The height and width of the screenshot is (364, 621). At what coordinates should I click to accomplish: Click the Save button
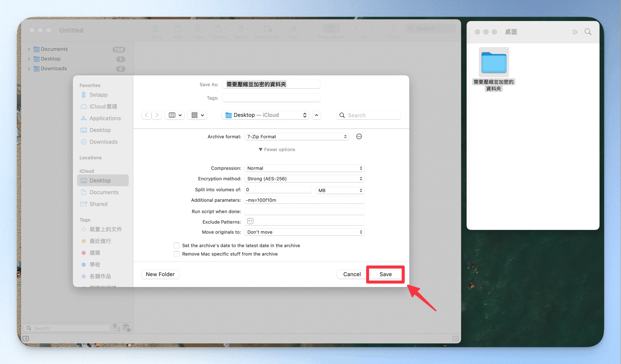tap(385, 274)
